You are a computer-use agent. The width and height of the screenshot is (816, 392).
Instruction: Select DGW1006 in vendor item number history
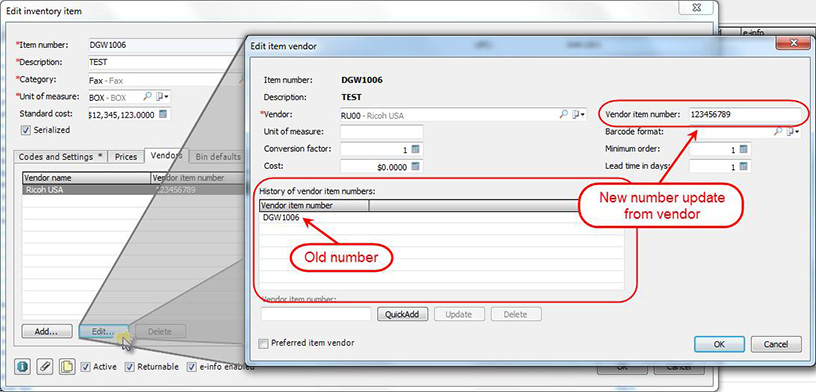[x=282, y=218]
